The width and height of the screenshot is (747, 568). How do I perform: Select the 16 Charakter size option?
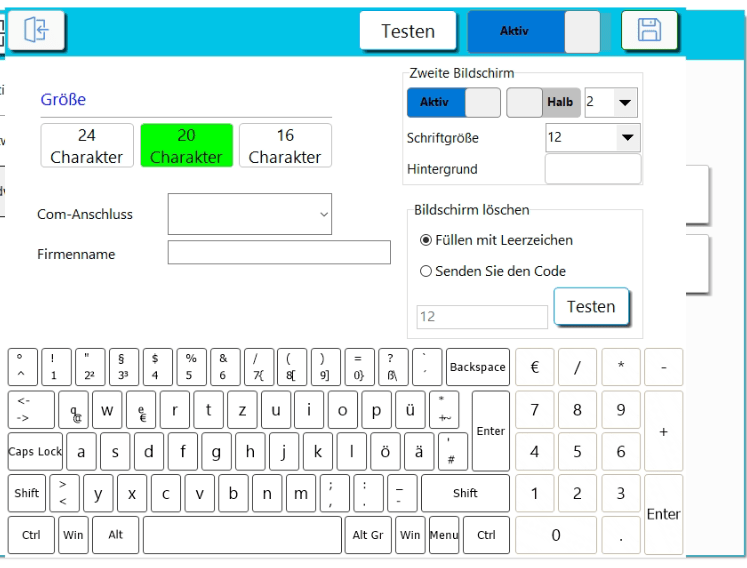click(x=285, y=146)
